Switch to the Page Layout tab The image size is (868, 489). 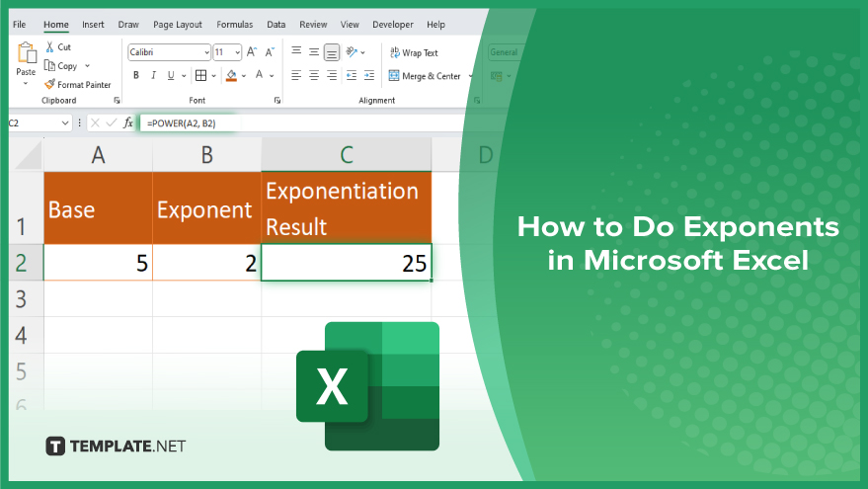178,25
